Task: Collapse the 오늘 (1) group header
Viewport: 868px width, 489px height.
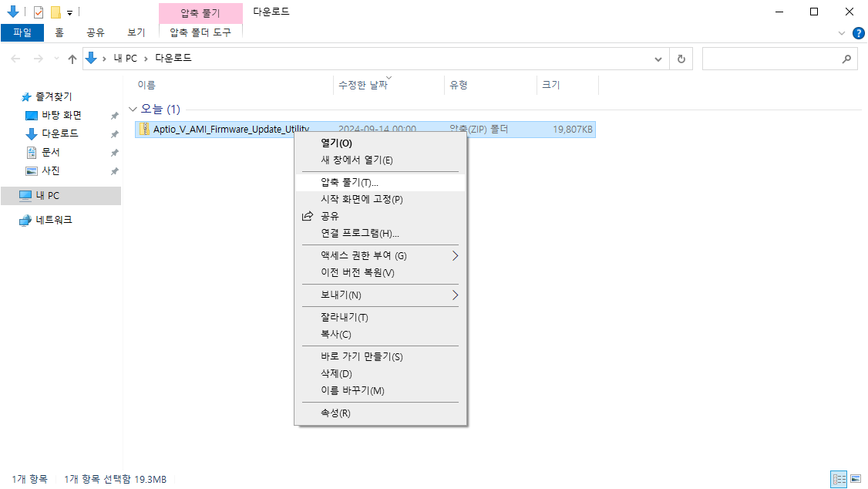Action: coord(133,109)
